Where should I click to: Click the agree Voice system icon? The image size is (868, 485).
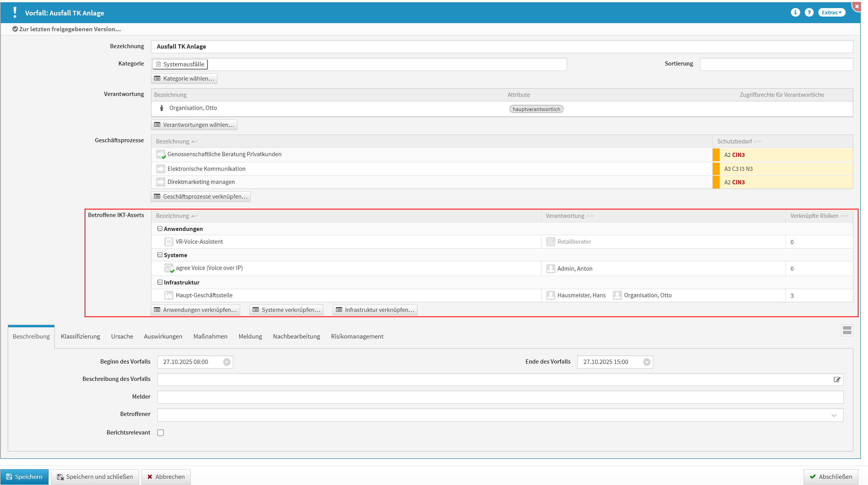click(x=169, y=268)
